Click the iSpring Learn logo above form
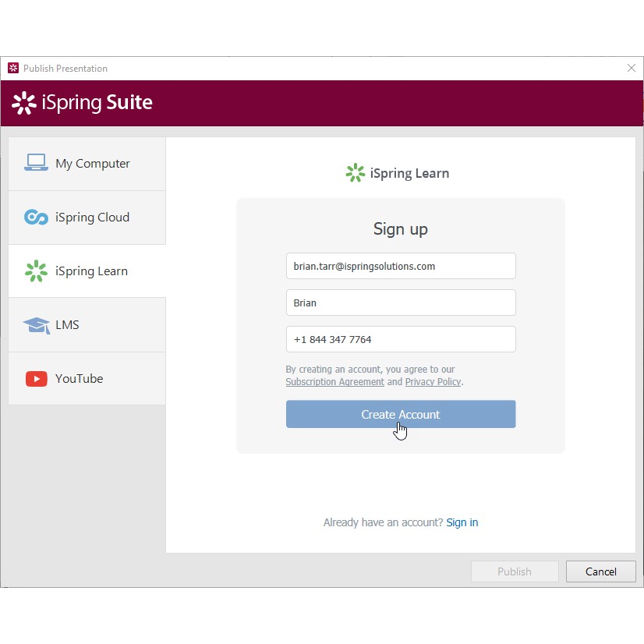The image size is (644, 644). tap(397, 173)
